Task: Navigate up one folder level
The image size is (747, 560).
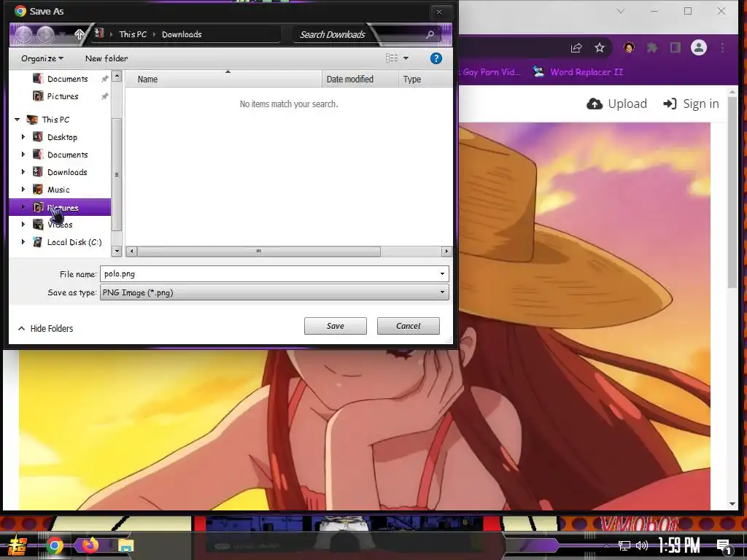Action: click(79, 34)
